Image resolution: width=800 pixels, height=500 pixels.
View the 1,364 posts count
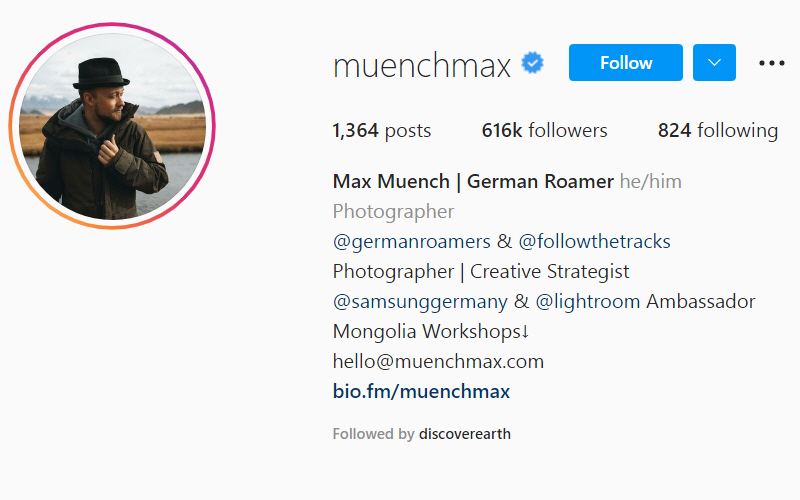(381, 130)
